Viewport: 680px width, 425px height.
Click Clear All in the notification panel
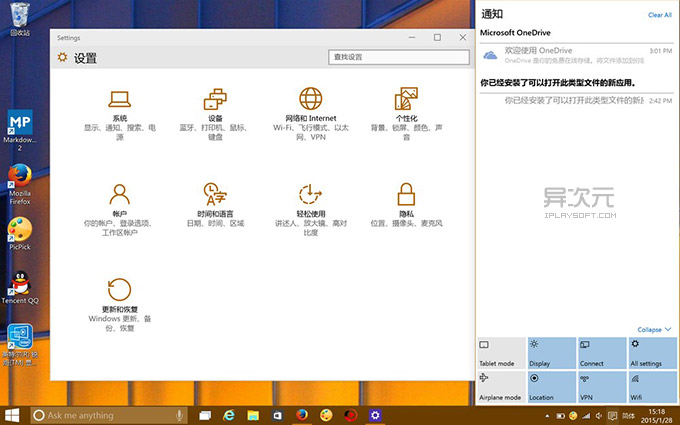(660, 15)
